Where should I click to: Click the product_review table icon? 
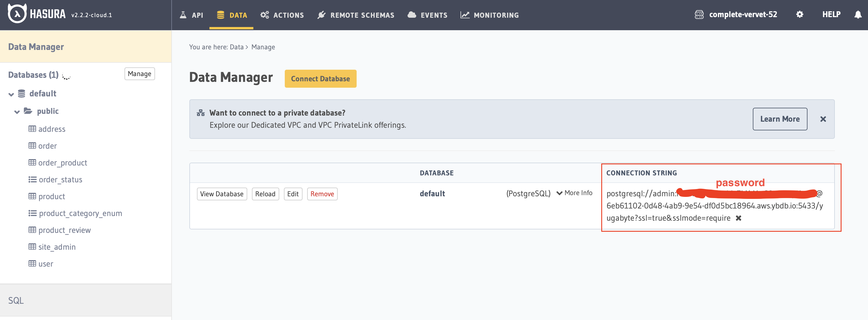[x=32, y=230]
